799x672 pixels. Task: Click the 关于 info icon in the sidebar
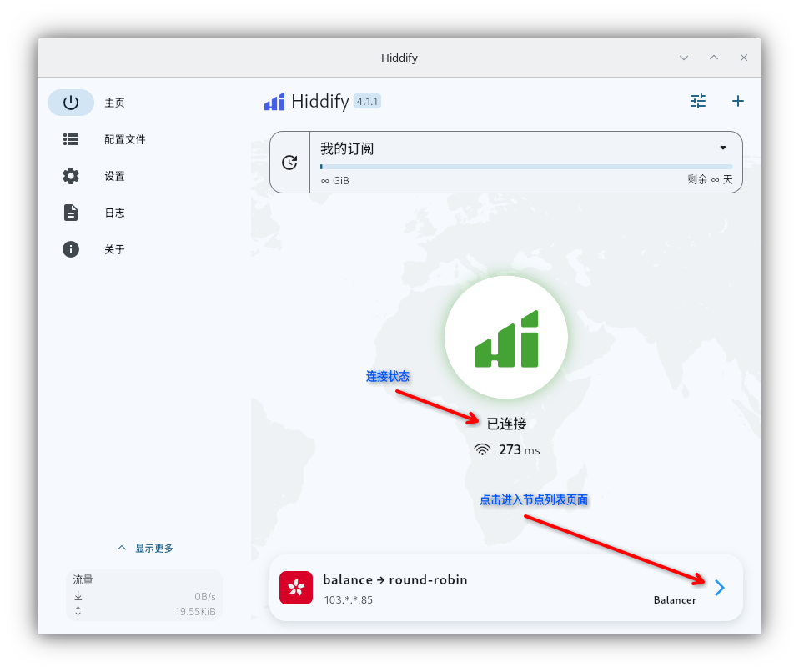(x=71, y=249)
